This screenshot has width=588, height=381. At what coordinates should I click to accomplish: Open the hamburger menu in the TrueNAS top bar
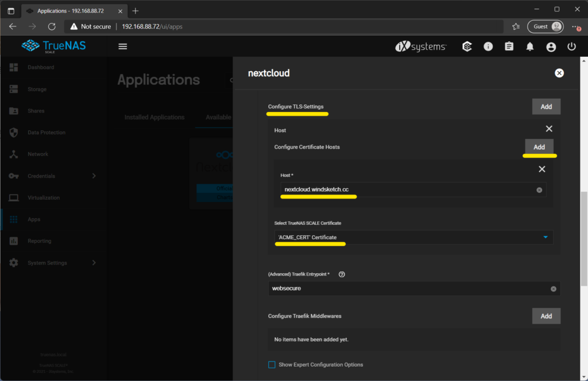tap(123, 46)
